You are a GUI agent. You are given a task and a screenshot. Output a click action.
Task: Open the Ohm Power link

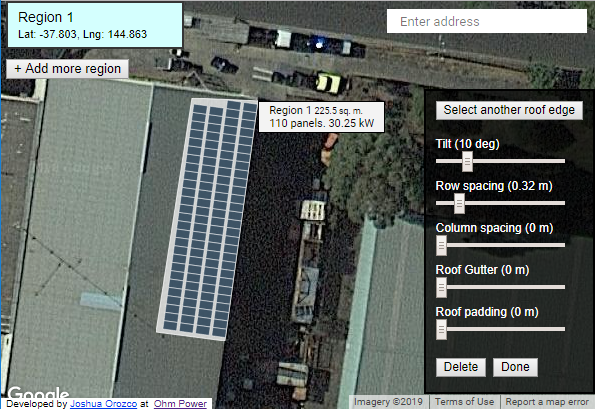coord(180,404)
